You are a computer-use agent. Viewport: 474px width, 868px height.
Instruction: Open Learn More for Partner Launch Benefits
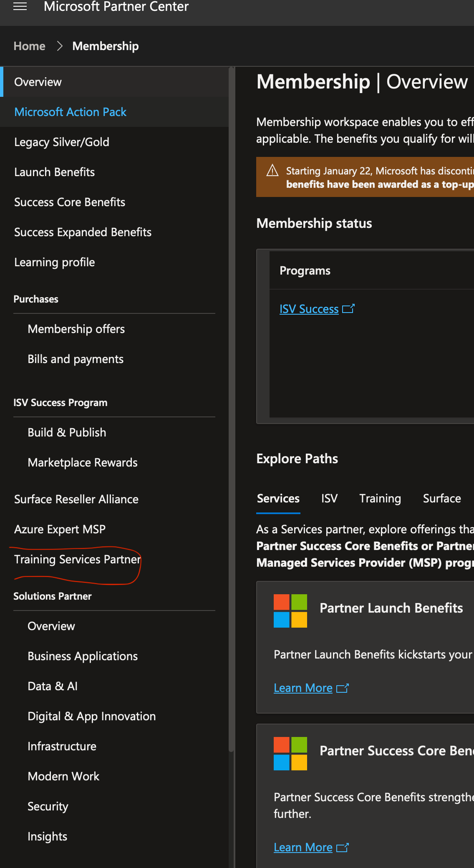click(303, 688)
